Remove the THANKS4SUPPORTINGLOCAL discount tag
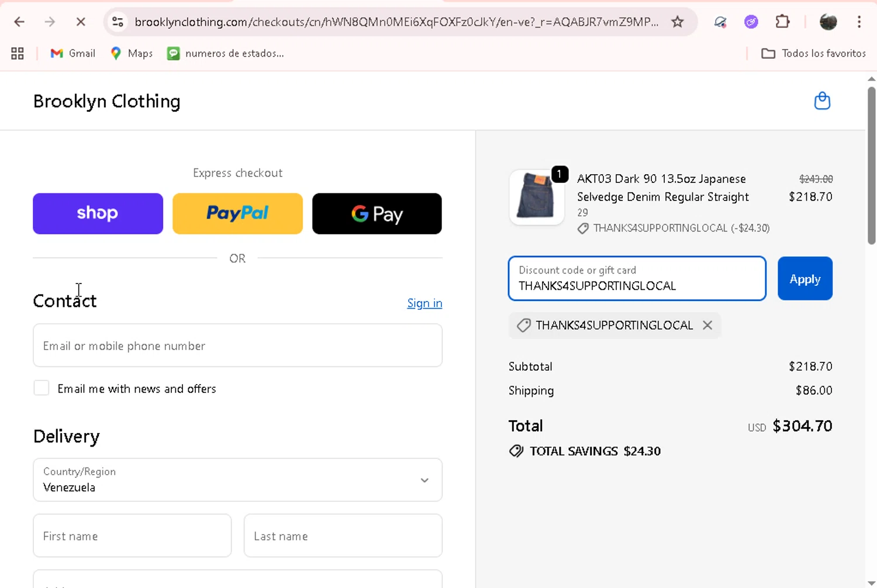The width and height of the screenshot is (877, 588). pyautogui.click(x=707, y=325)
